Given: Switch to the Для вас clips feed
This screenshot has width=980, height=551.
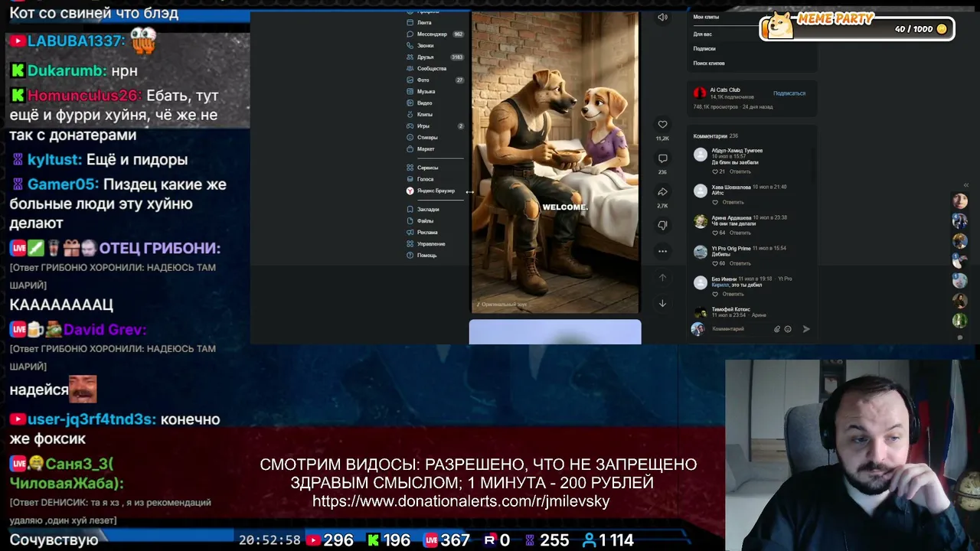Looking at the screenshot, I should [x=703, y=34].
